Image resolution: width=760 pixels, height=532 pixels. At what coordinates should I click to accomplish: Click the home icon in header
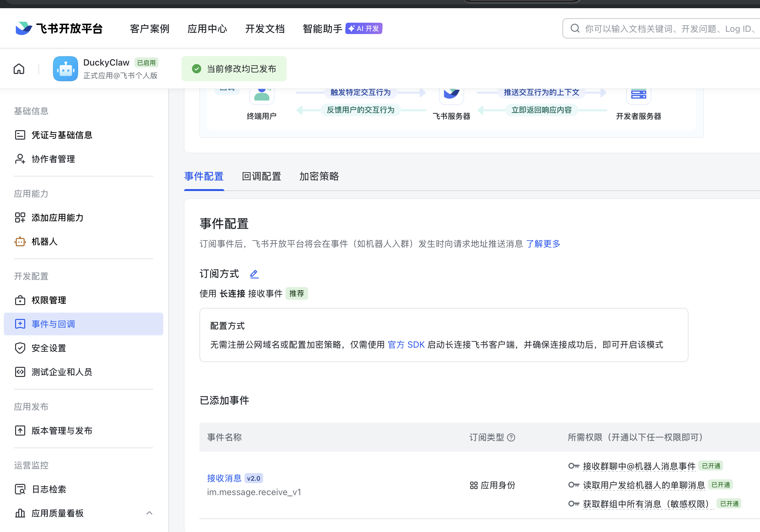pyautogui.click(x=19, y=69)
